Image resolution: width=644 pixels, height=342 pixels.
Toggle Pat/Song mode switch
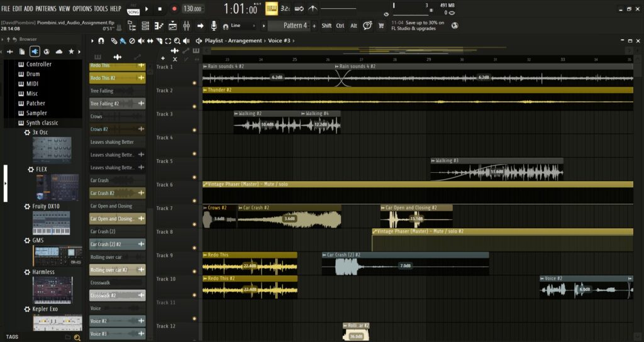(133, 9)
